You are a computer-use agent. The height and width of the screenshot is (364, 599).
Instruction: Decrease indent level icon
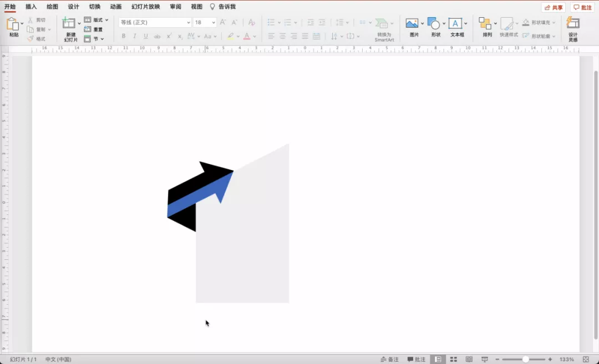(311, 23)
